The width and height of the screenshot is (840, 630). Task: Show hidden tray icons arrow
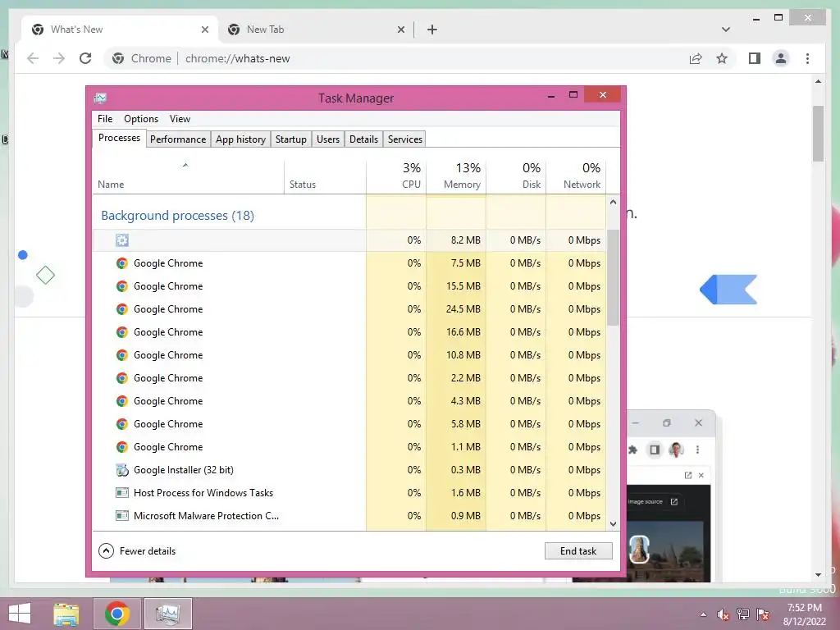pyautogui.click(x=703, y=614)
